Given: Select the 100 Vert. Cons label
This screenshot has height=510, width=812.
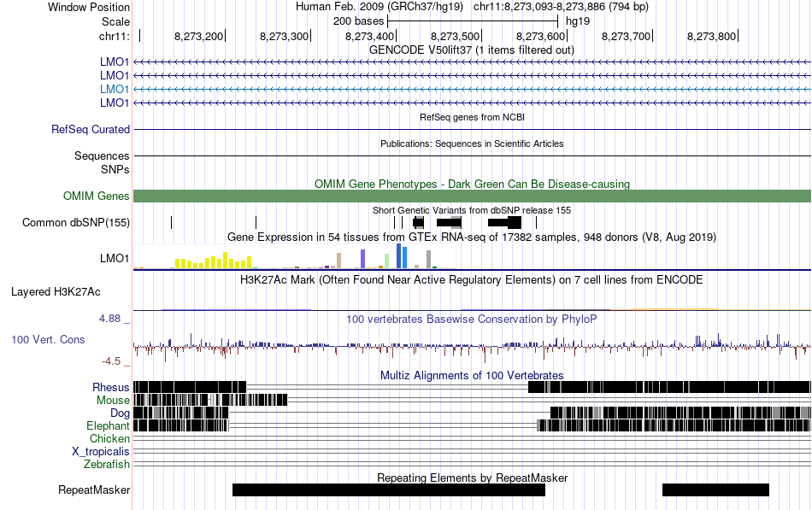Looking at the screenshot, I should tap(48, 340).
